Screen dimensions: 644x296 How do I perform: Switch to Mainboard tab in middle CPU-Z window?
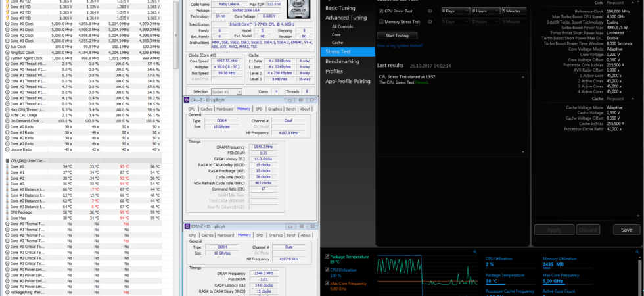click(225, 109)
